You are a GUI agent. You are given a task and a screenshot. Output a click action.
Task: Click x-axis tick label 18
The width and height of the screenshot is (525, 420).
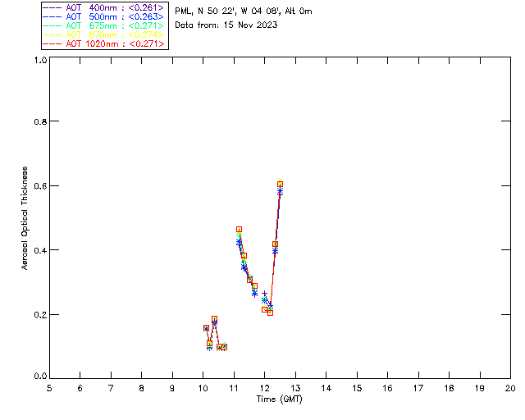tap(450, 388)
